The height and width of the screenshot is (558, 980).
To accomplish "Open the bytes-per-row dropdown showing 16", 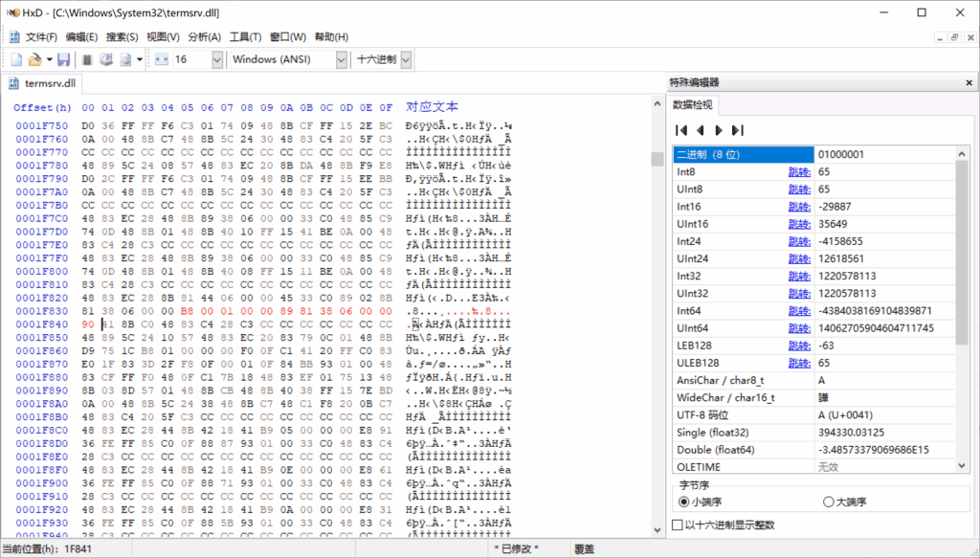I will [x=218, y=58].
